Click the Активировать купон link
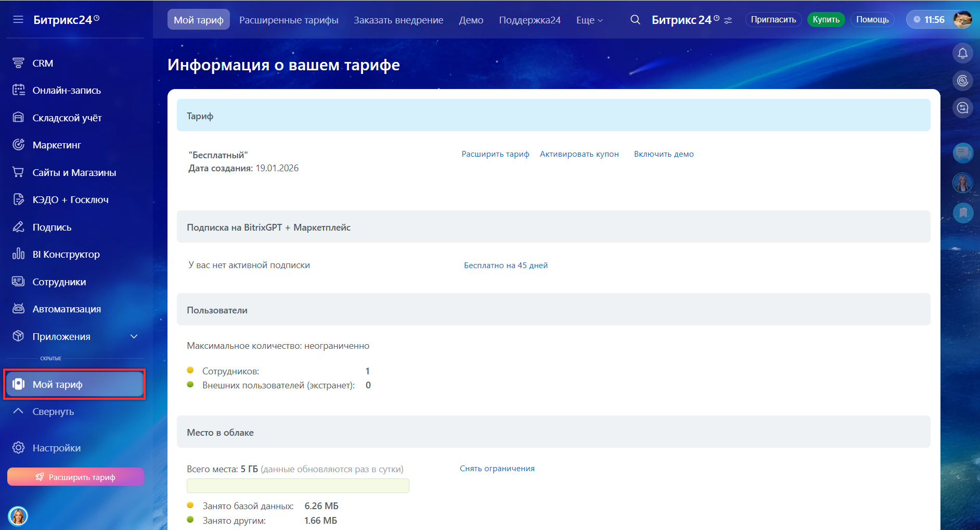 [x=579, y=154]
